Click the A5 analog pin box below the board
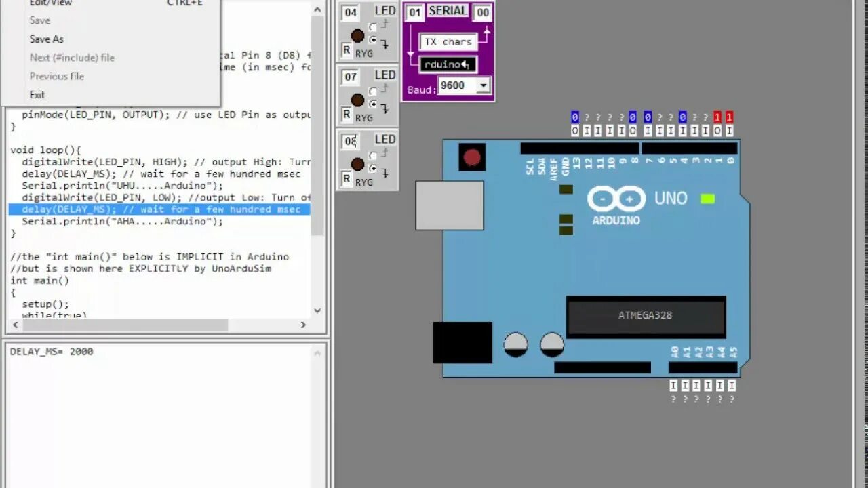 pyautogui.click(x=731, y=385)
